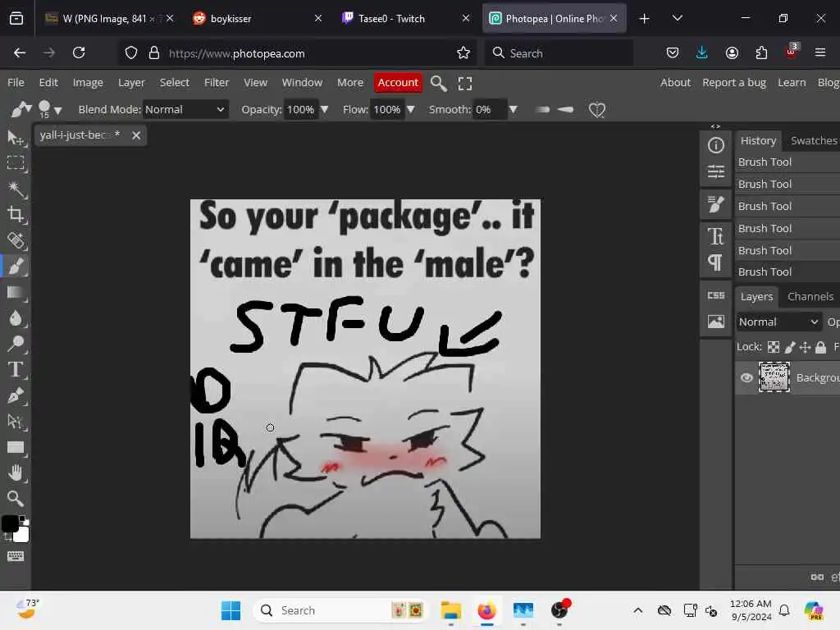Toggle lock image pixels brush icon
840x630 pixels.
789,347
